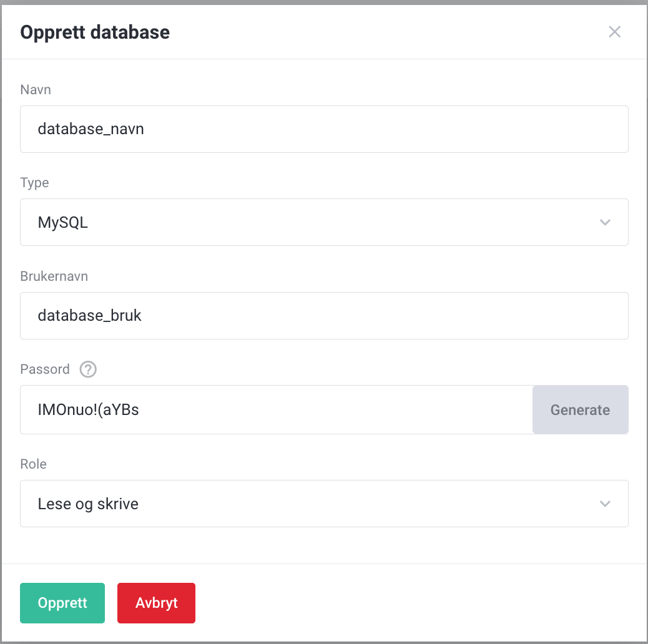Click the Brukernavn field label
The width and height of the screenshot is (648, 644).
(x=54, y=276)
